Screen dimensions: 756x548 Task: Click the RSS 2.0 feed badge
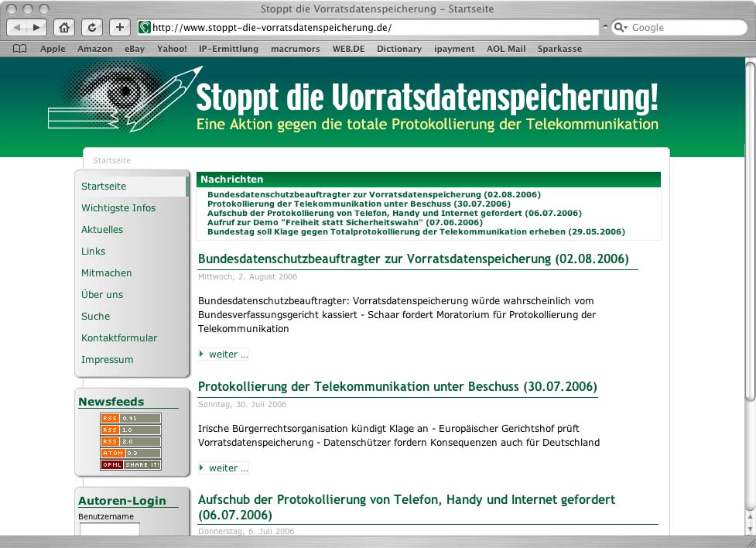[x=131, y=441]
